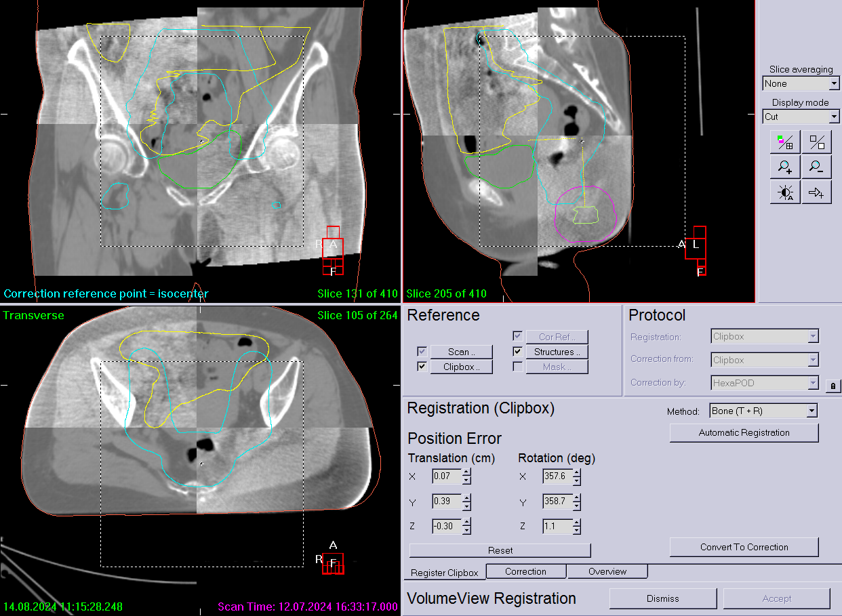842x616 pixels.
Task: Click the Rotation Z value field
Action: click(x=557, y=526)
